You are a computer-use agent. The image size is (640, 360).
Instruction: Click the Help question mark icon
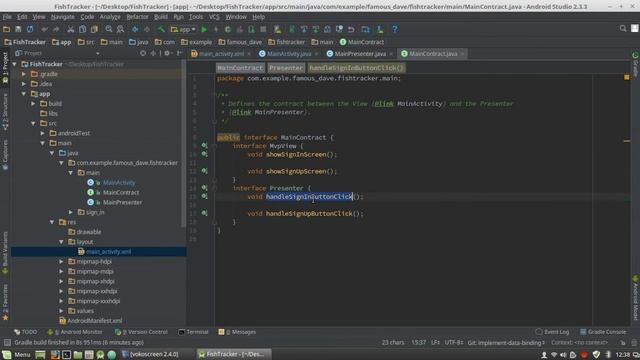[x=394, y=29]
